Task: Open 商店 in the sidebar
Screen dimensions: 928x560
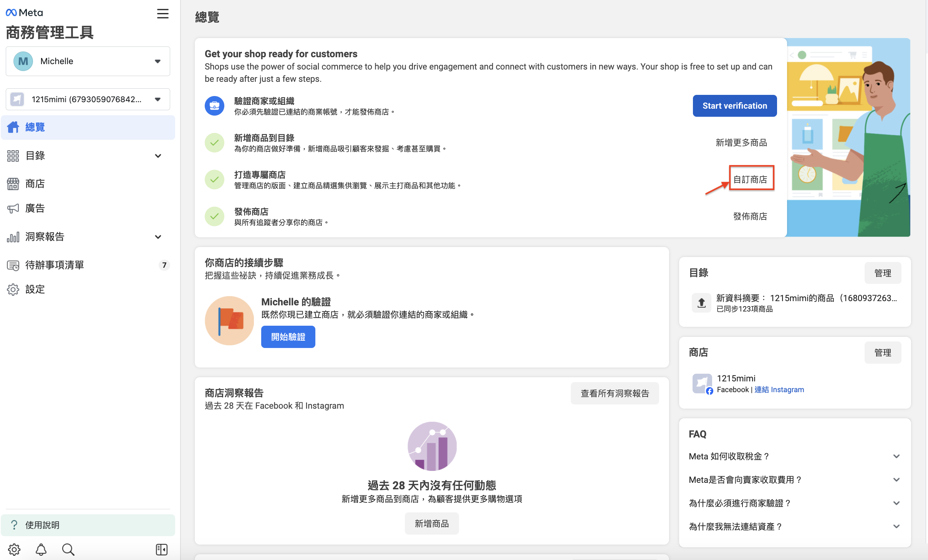Action: pyautogui.click(x=35, y=184)
